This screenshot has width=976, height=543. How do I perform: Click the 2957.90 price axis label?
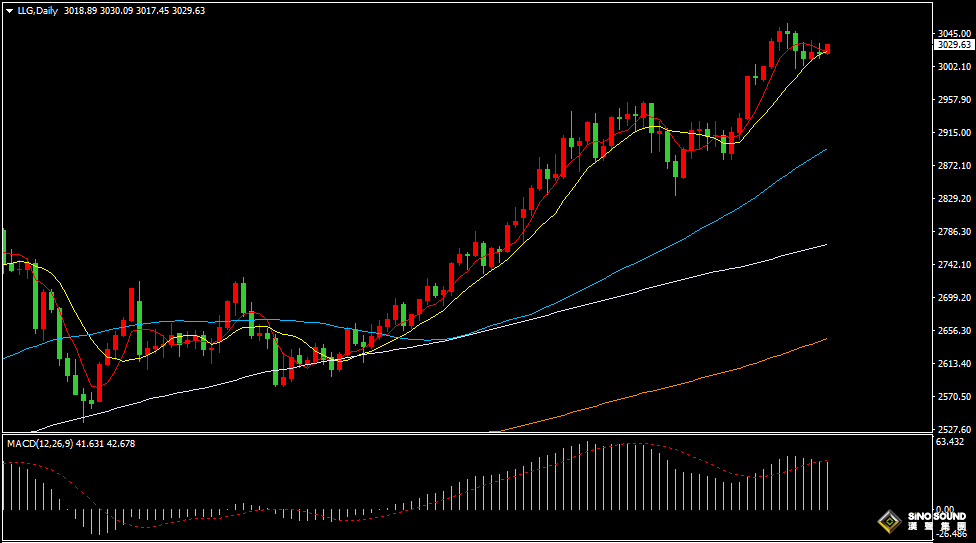coord(954,100)
